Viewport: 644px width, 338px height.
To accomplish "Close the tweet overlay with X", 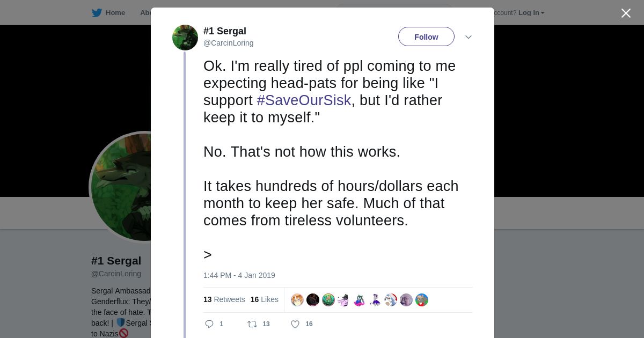I will click(626, 13).
